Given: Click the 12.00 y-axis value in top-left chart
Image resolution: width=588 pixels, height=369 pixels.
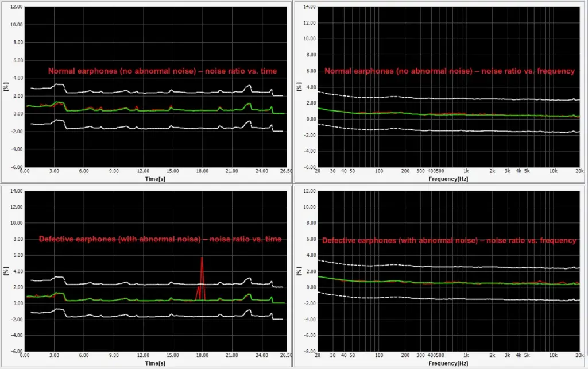Looking at the screenshot, I should tap(16, 7).
